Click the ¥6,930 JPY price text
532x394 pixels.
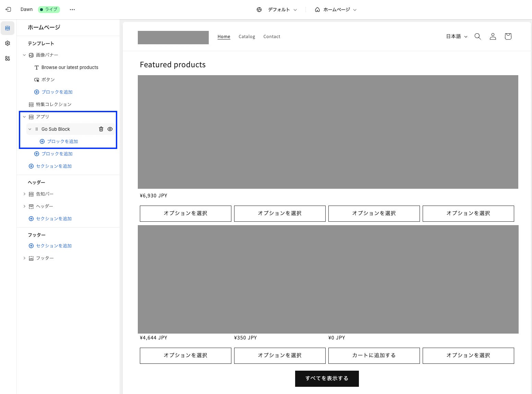click(154, 196)
